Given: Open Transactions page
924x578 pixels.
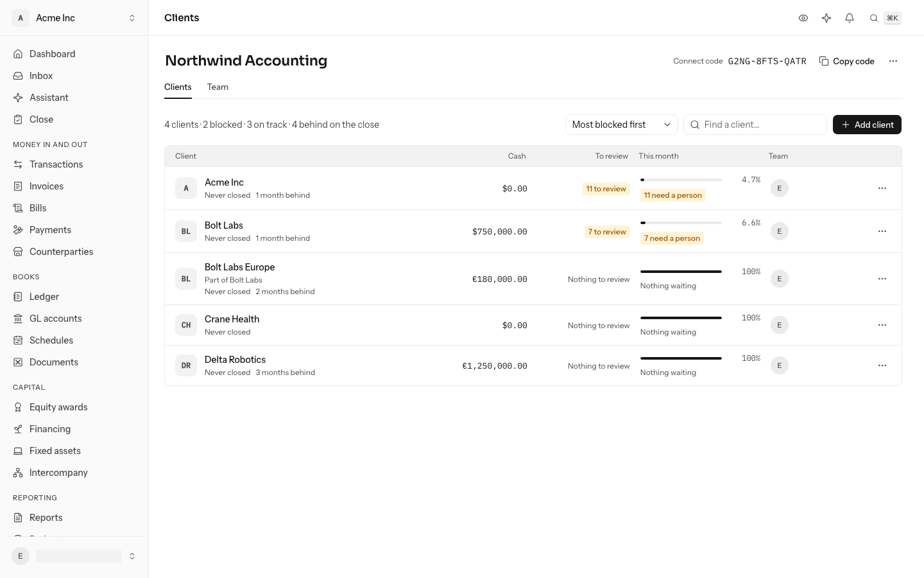Looking at the screenshot, I should [x=74, y=164].
